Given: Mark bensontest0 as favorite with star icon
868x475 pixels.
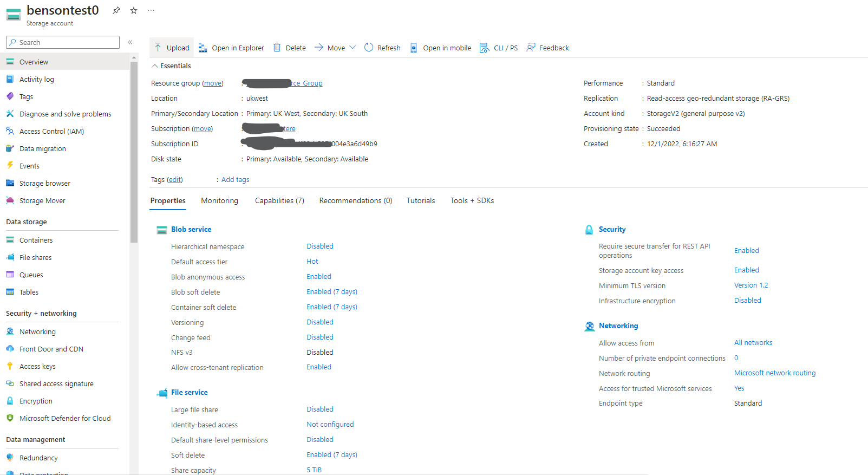Looking at the screenshot, I should coord(134,10).
